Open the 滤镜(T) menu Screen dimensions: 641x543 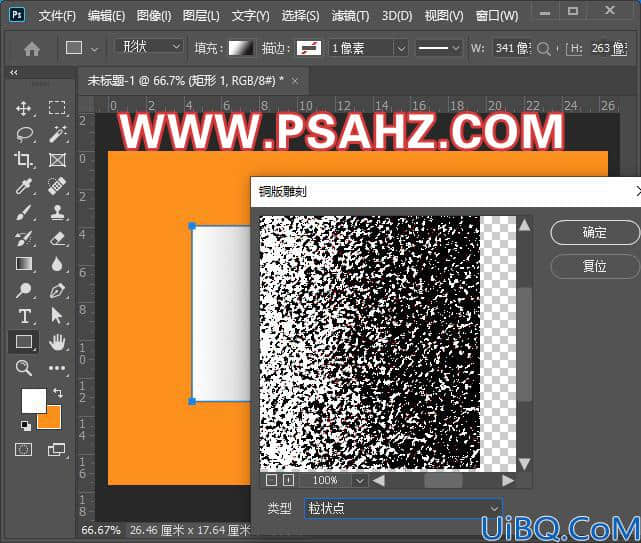[x=350, y=16]
